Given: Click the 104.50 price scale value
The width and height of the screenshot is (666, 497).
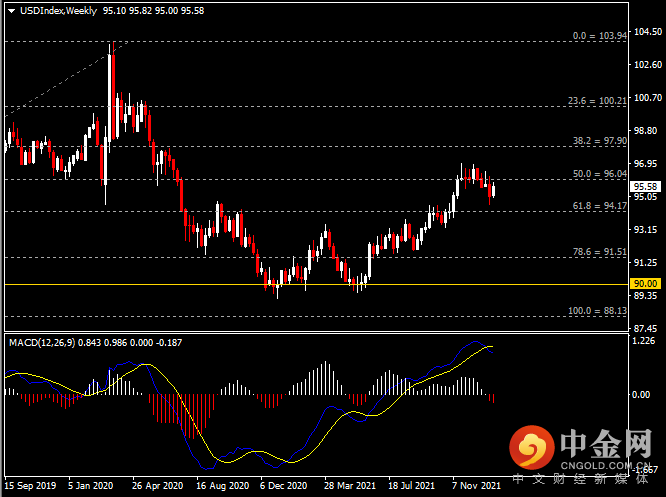Looking at the screenshot, I should click(648, 32).
